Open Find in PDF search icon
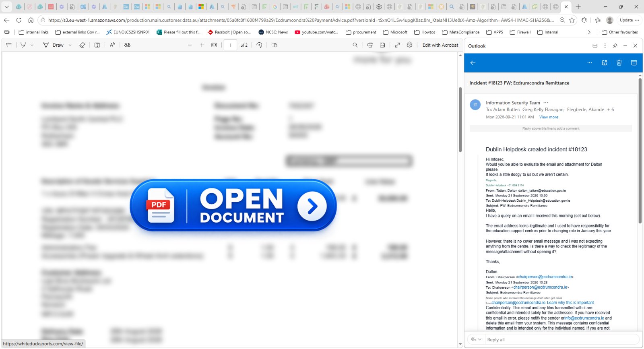The height and width of the screenshot is (349, 644). 355,45
